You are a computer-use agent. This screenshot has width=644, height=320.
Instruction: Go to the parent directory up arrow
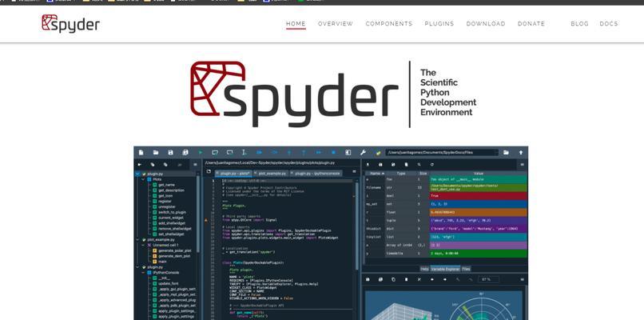point(521,152)
